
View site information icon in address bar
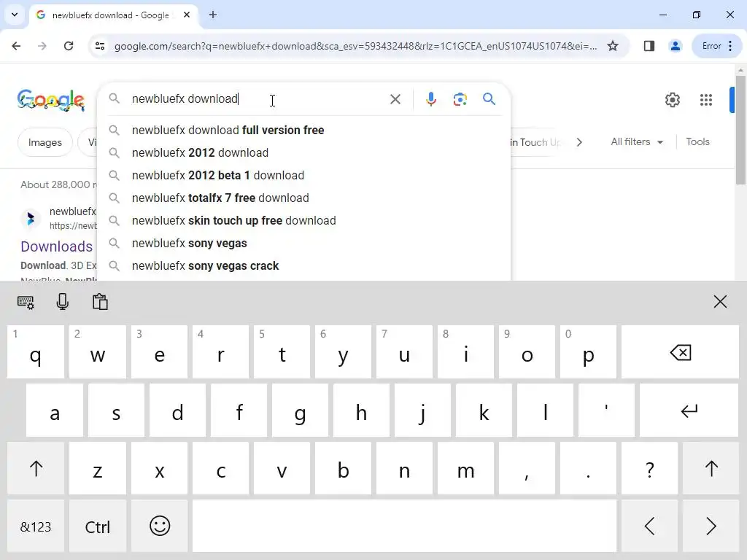[x=99, y=46]
